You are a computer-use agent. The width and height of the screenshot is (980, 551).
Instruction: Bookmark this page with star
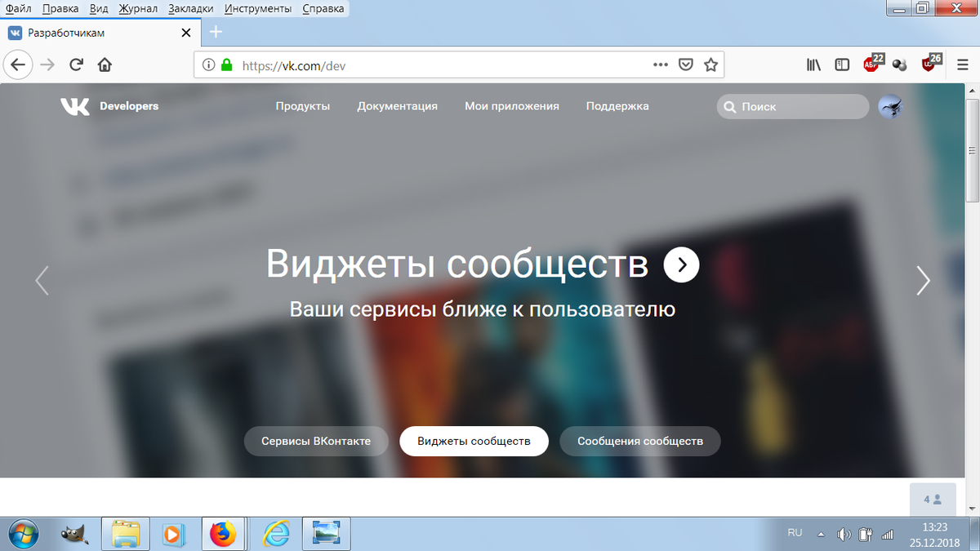pyautogui.click(x=711, y=64)
